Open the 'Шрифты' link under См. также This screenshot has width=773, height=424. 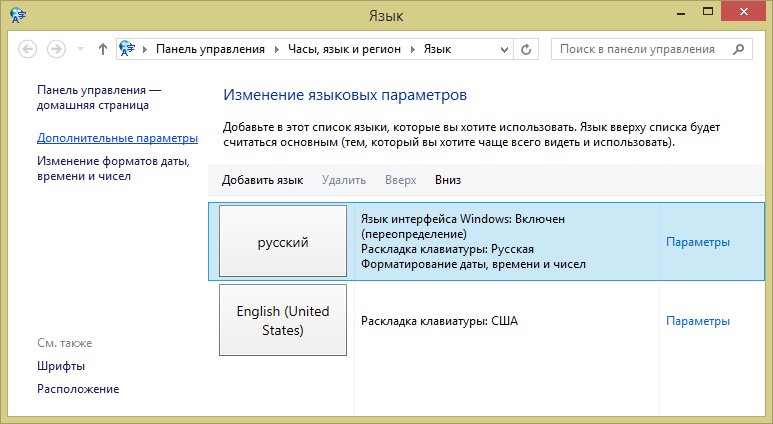(61, 366)
